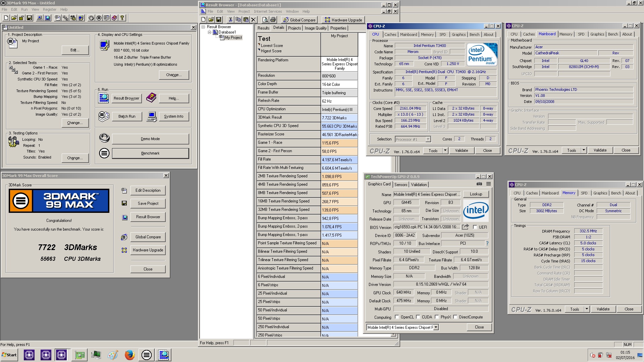Toggle the UEFI checkbox in GPU-Z
The width and height of the screenshot is (644, 362).
point(475,227)
